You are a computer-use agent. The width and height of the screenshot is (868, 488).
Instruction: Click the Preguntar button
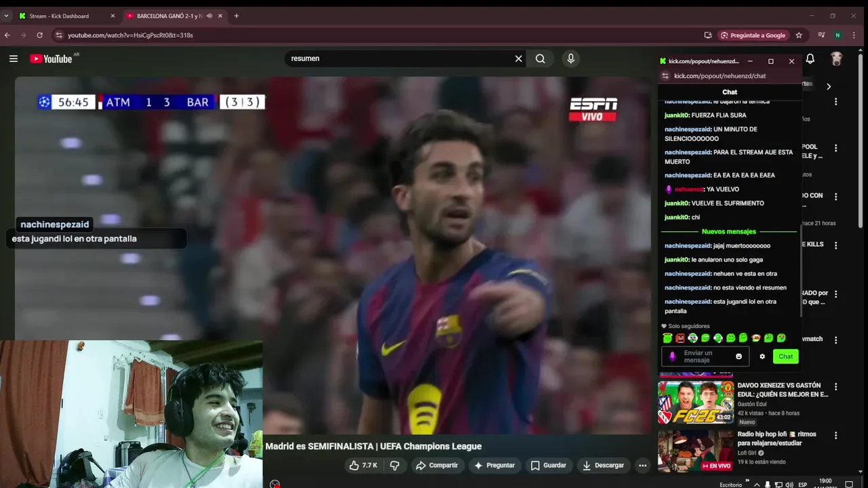[x=494, y=466]
